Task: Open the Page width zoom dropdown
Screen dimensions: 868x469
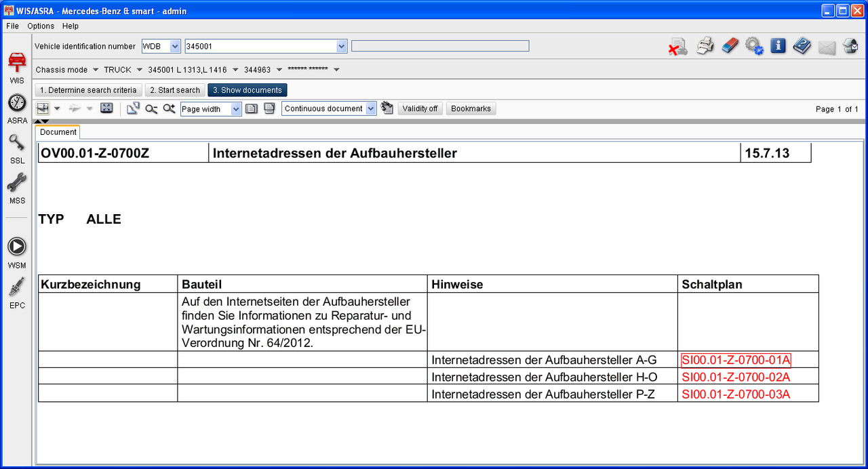Action: click(x=236, y=108)
